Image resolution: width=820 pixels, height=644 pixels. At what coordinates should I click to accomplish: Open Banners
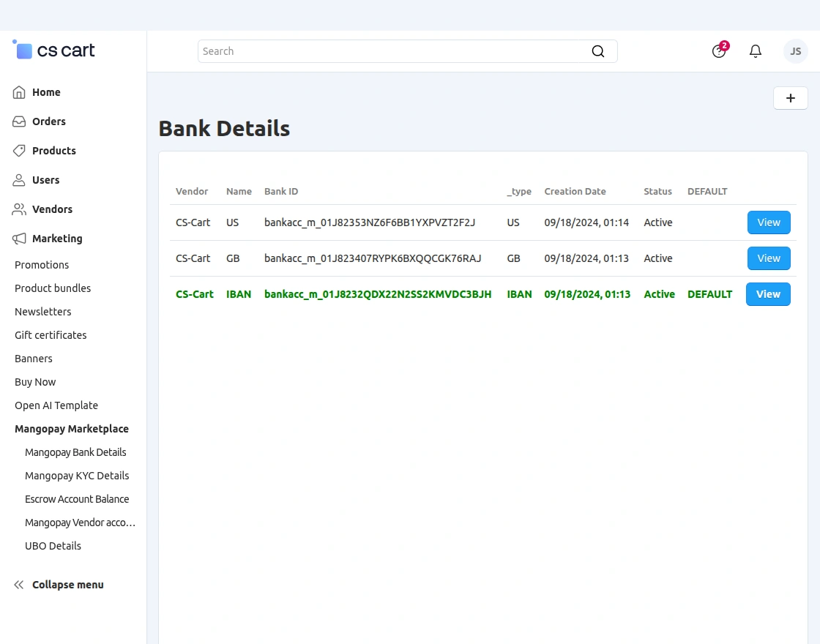coord(34,359)
